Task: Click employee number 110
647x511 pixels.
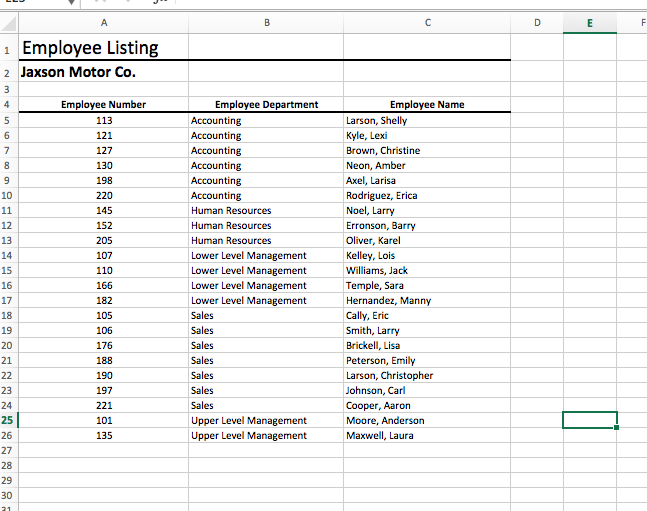Action: pyautogui.click(x=104, y=270)
